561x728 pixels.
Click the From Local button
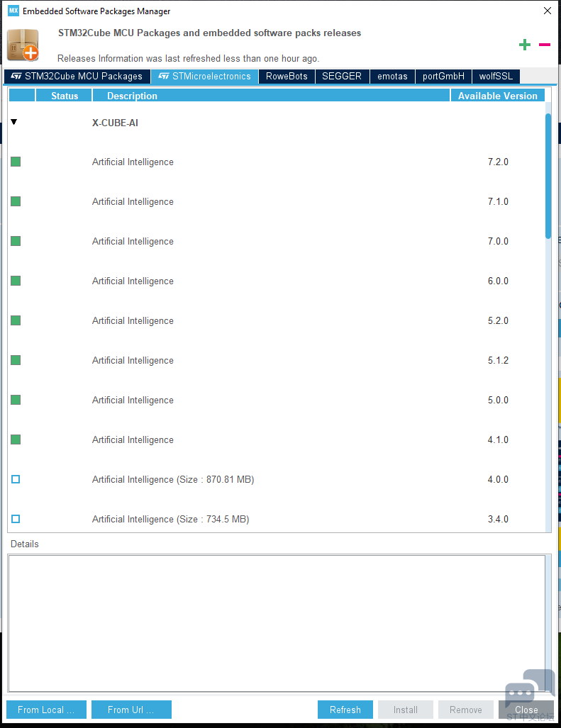point(46,710)
